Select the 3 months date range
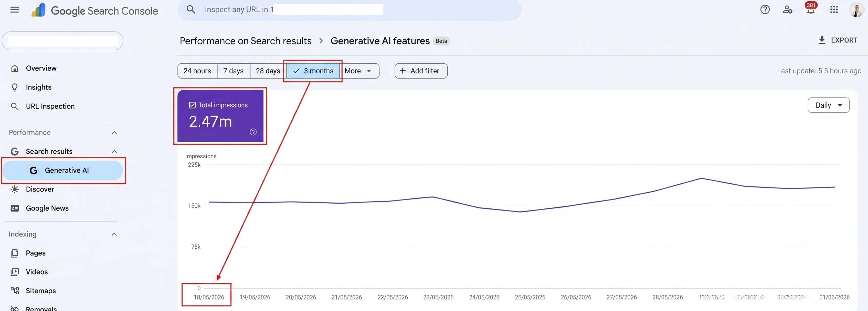 pyautogui.click(x=313, y=71)
